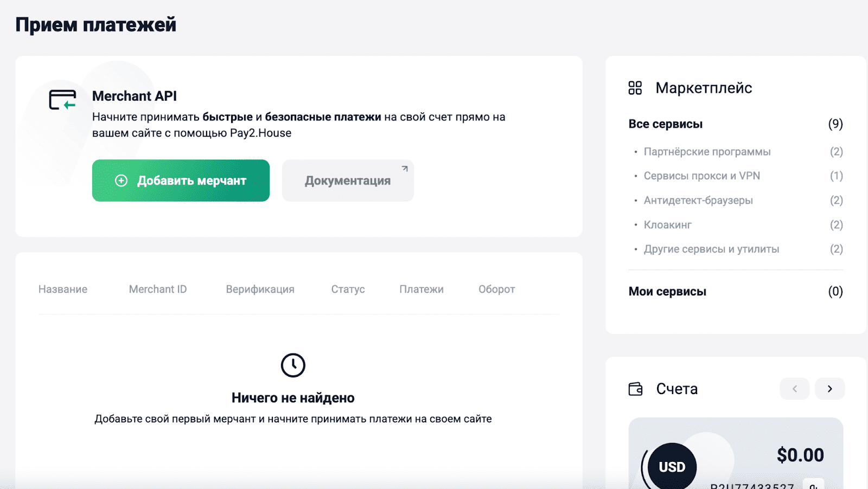Click the external arrow icon on Документация
The image size is (868, 489).
point(405,169)
